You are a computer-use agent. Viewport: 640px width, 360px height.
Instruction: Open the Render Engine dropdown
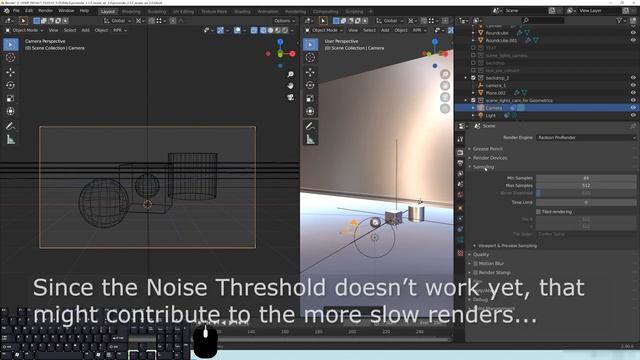pos(586,138)
